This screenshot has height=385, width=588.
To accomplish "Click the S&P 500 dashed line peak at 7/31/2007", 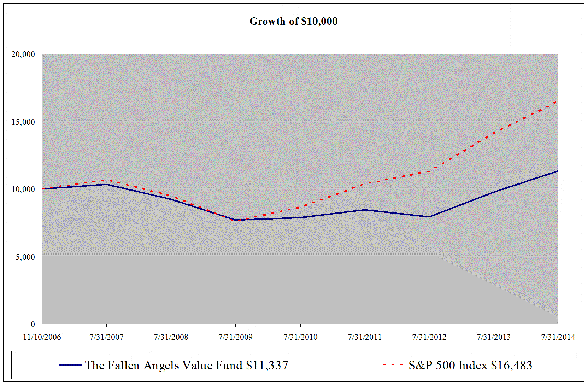I will pos(107,180).
